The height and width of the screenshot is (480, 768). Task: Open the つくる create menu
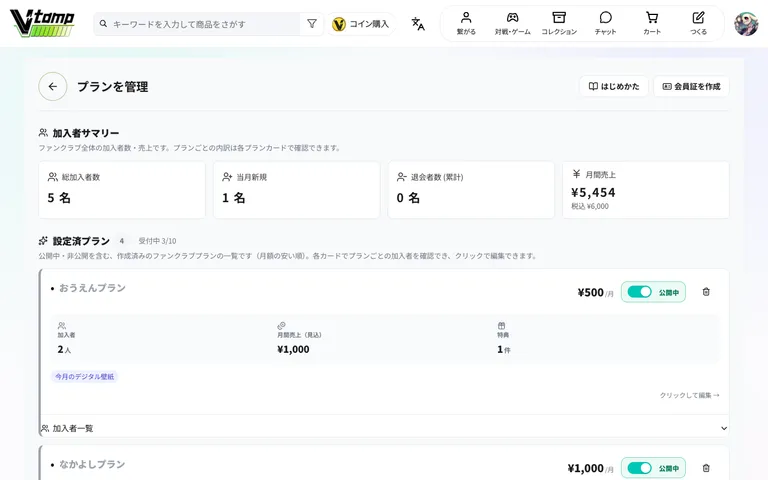tap(698, 24)
